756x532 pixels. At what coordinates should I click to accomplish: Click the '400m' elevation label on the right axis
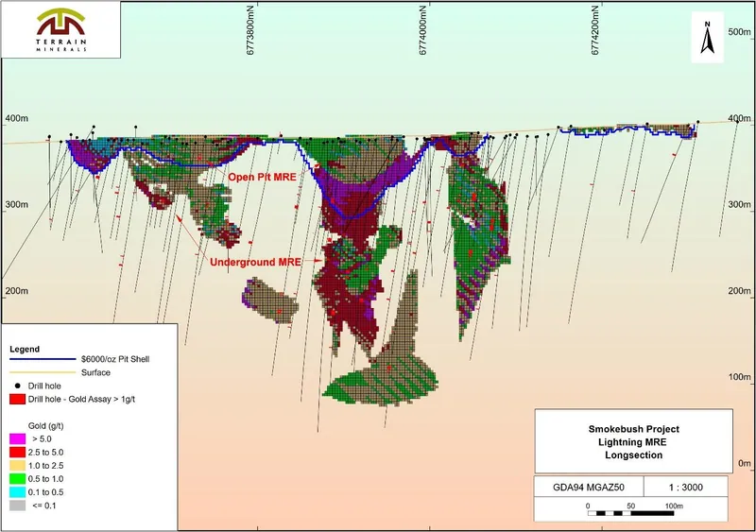click(739, 119)
